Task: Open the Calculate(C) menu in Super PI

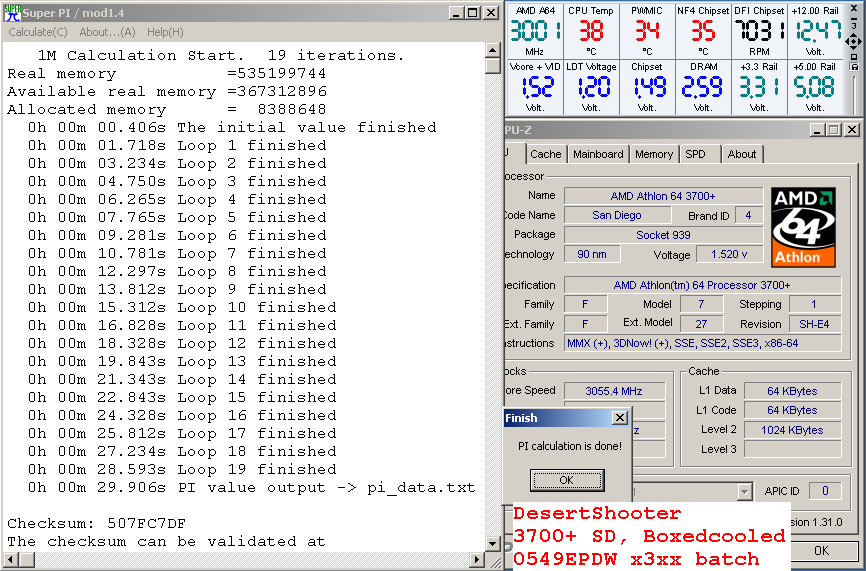Action: point(38,32)
